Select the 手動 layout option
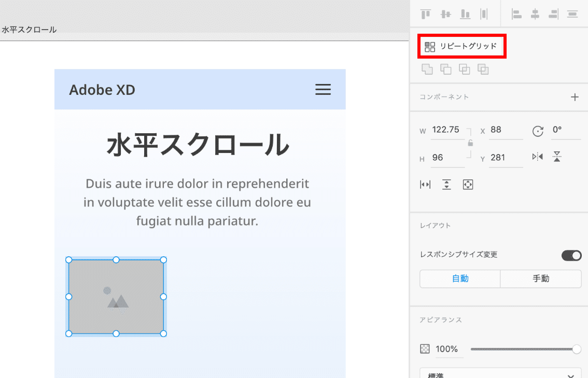 click(x=541, y=278)
